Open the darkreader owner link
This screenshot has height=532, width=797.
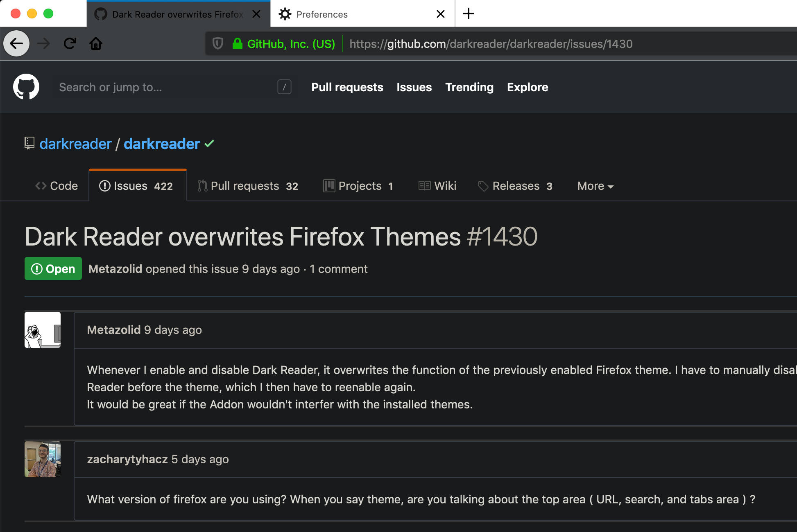(x=75, y=144)
